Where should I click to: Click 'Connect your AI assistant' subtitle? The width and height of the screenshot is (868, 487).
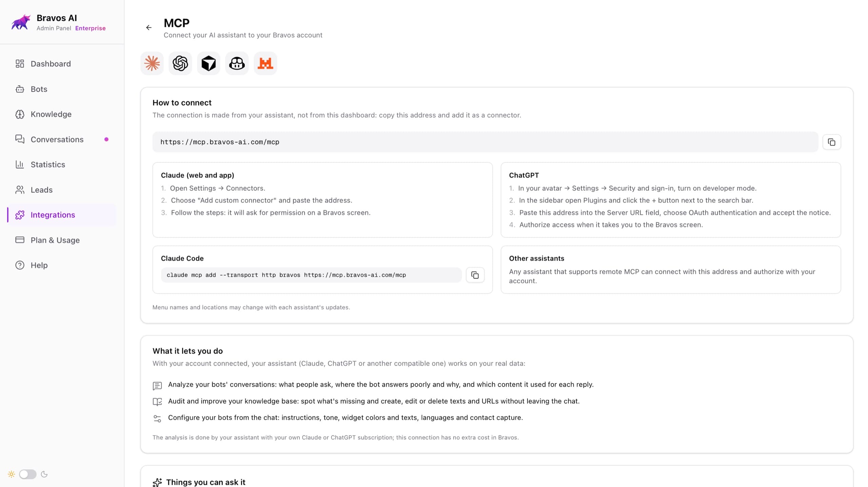243,35
